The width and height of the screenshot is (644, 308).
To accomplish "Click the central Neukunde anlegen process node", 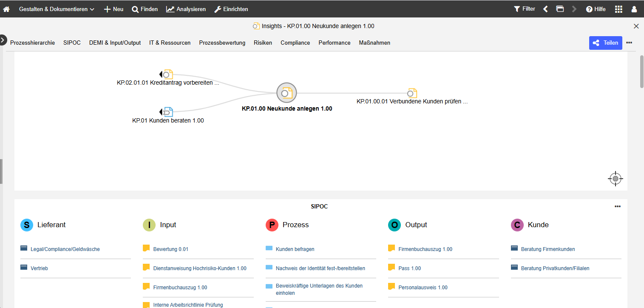I will click(x=286, y=92).
